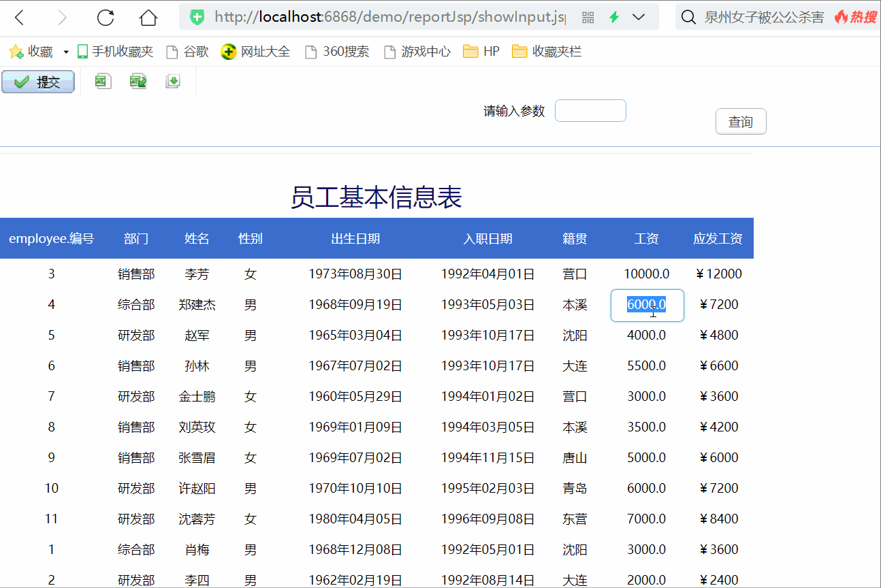Click the QR code icon in address bar

click(588, 18)
